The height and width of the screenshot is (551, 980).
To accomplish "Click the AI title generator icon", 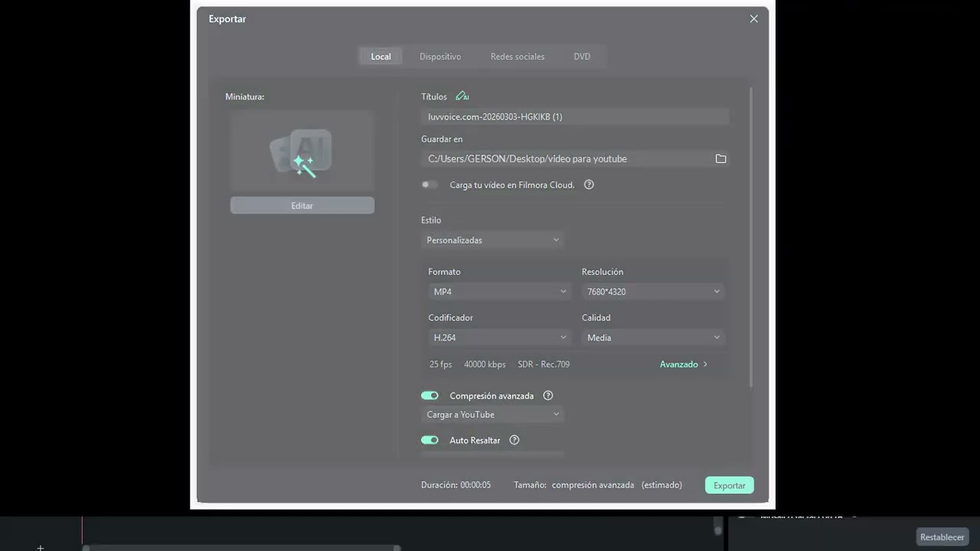I will 462,96.
